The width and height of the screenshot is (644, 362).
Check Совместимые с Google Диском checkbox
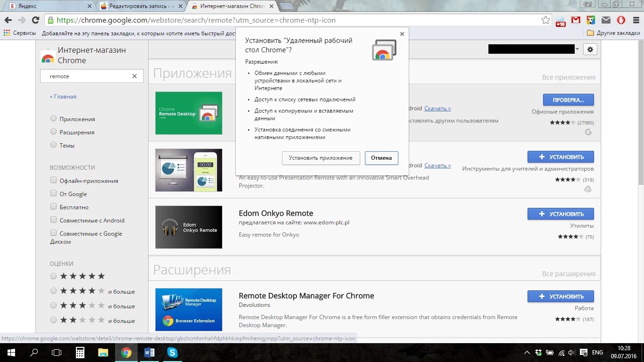(53, 233)
